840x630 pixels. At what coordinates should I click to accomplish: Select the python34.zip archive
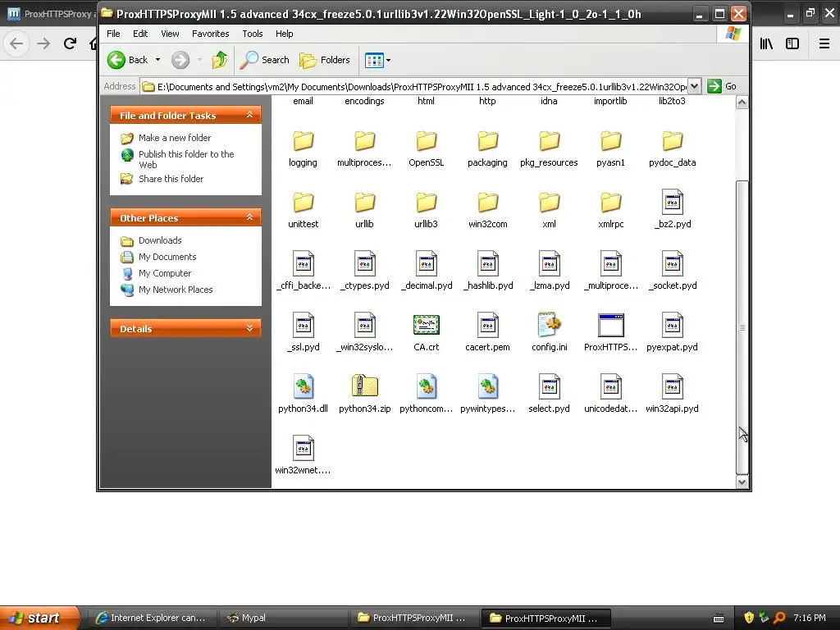tap(365, 395)
